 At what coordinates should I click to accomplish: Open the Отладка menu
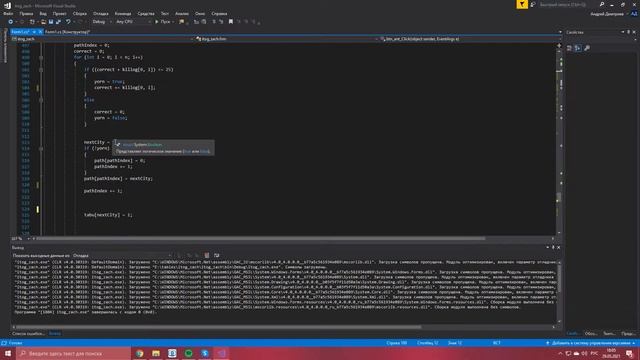[x=100, y=13]
